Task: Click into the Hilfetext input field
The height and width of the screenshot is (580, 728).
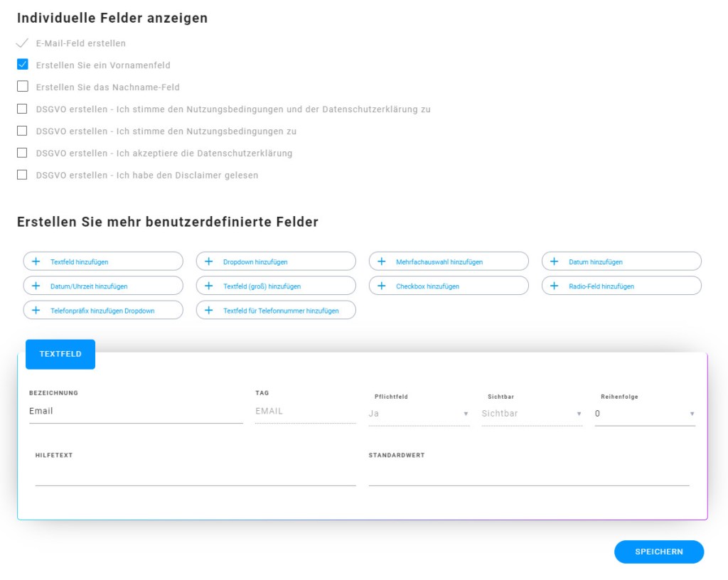Action: point(196,475)
